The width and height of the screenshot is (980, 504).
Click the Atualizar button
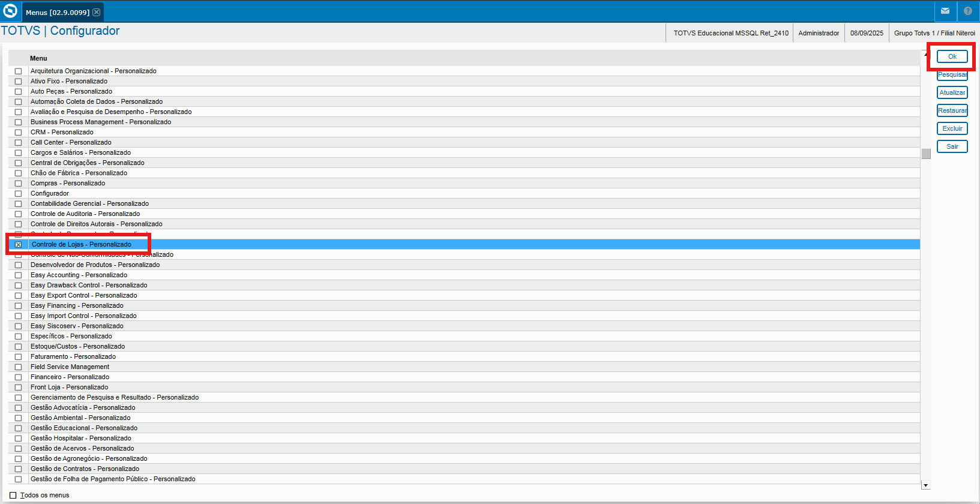(x=952, y=92)
